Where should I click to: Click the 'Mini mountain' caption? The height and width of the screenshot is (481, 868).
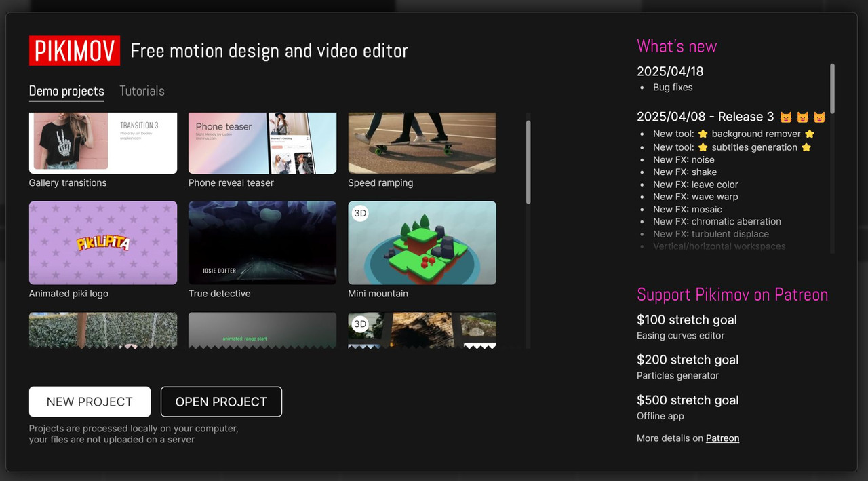tap(378, 294)
